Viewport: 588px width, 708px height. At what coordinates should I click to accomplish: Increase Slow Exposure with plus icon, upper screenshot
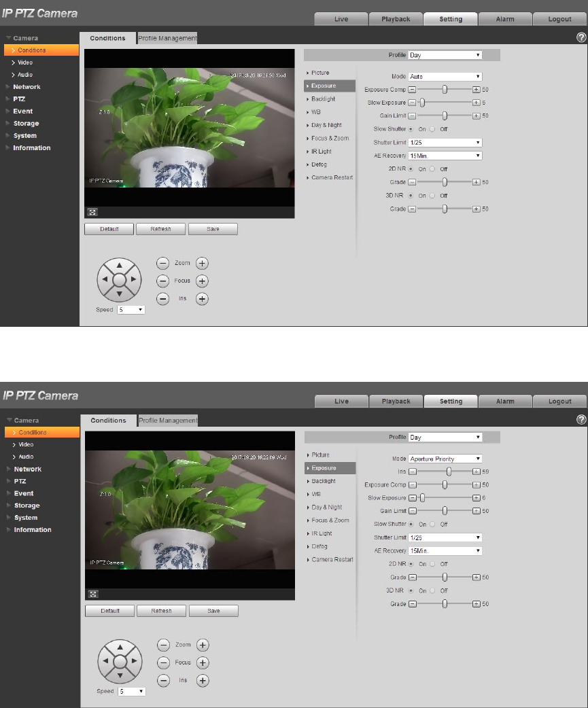(x=476, y=103)
